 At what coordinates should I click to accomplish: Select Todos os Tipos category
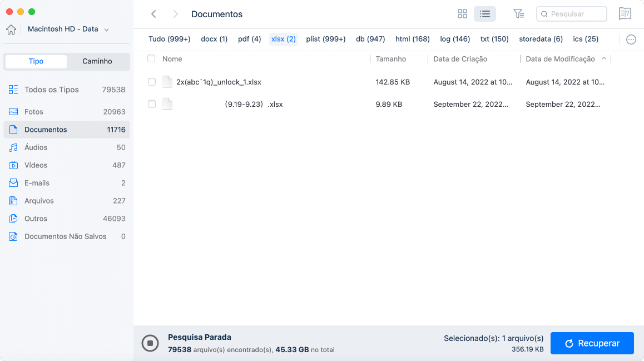coord(67,90)
